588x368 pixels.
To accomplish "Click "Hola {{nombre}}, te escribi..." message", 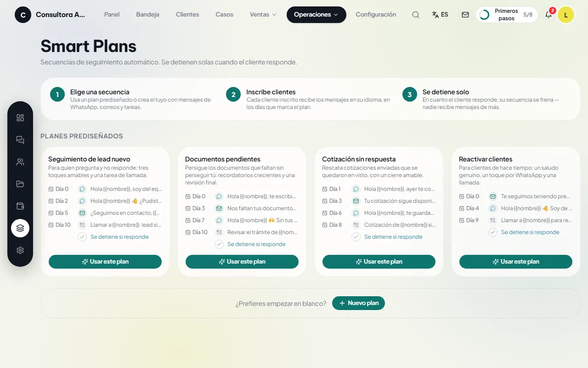I will pos(263,196).
